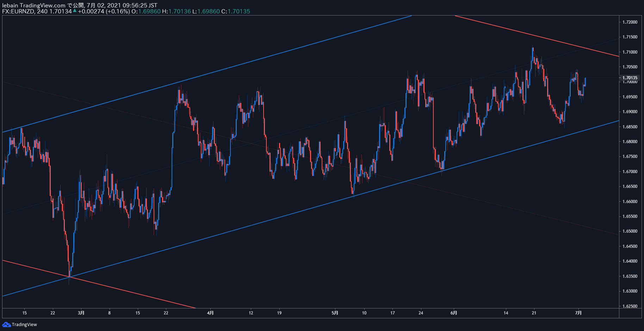Click the 1.69500 price axis label
Viewport: 644px width, 331px height.
[630, 97]
